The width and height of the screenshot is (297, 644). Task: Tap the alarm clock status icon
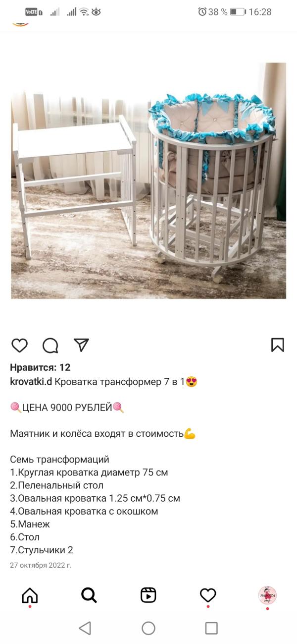pyautogui.click(x=202, y=12)
